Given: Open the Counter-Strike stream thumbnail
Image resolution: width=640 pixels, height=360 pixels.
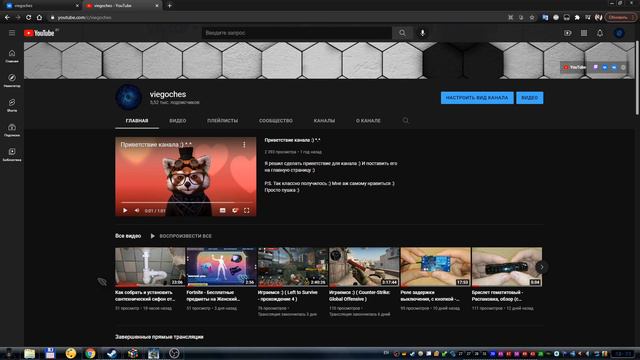Looking at the screenshot, I should tap(364, 267).
